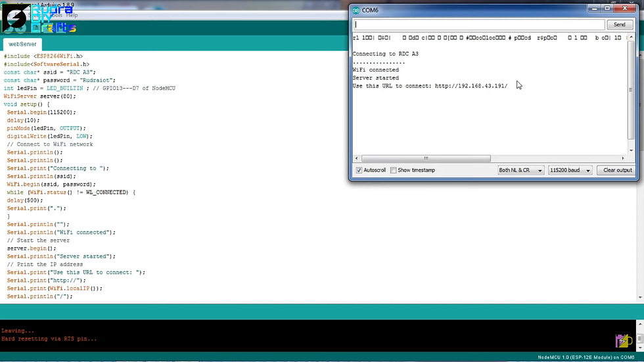Image resolution: width=644 pixels, height=362 pixels.
Task: Click the 'WiFi connected' serial output line
Action: pos(375,70)
